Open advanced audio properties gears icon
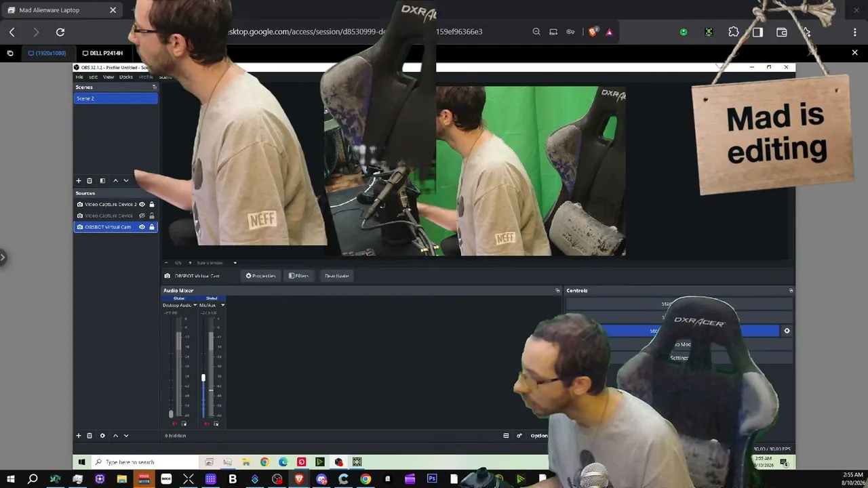Viewport: 868px width, 488px height. (x=519, y=436)
